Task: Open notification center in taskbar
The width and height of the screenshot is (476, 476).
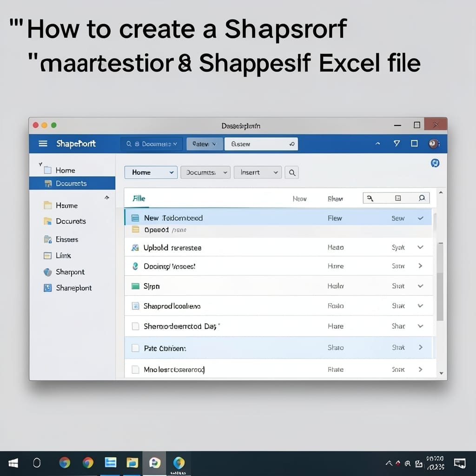Action: coord(460,463)
